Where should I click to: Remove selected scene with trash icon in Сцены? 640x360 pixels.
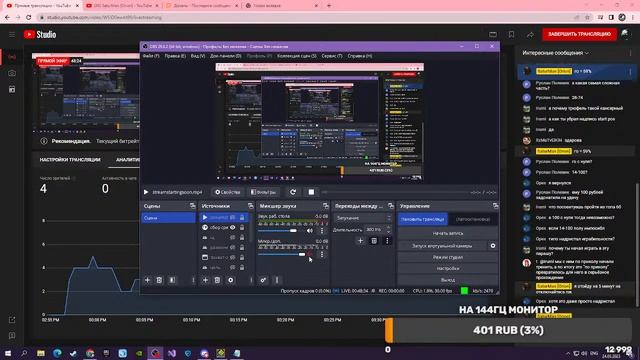[x=159, y=280]
